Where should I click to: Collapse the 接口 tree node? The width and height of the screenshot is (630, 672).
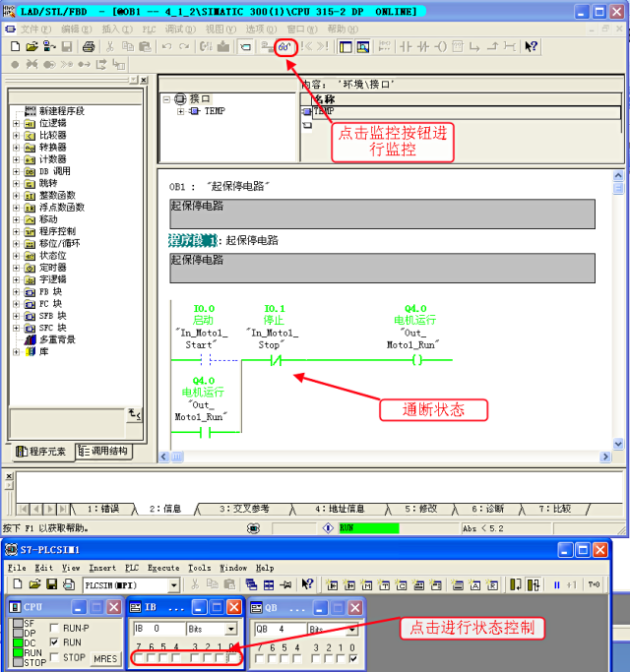pos(166,99)
